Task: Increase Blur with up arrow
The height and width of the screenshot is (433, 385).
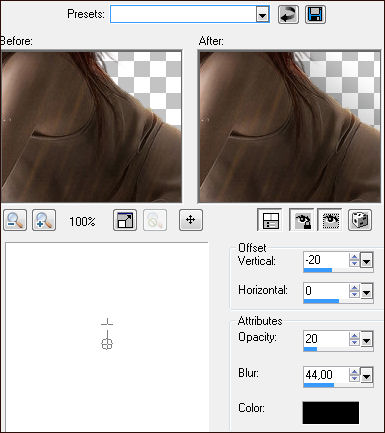Action: click(354, 372)
